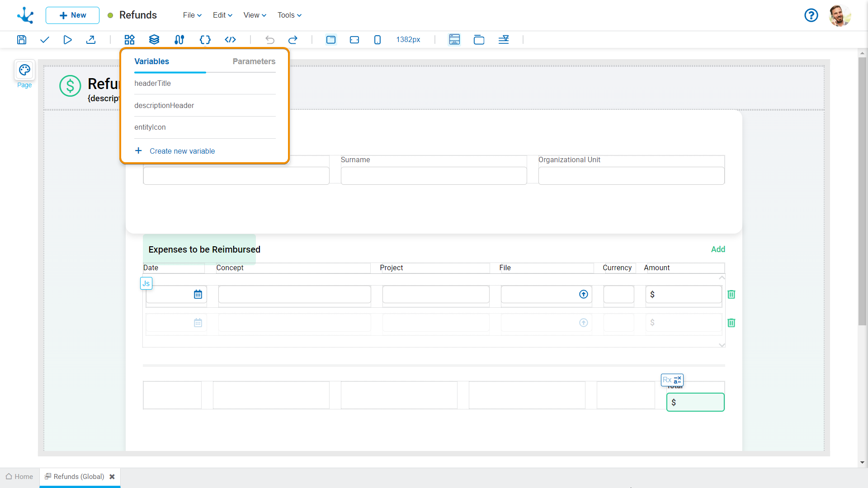Open the Tools menu

(288, 15)
